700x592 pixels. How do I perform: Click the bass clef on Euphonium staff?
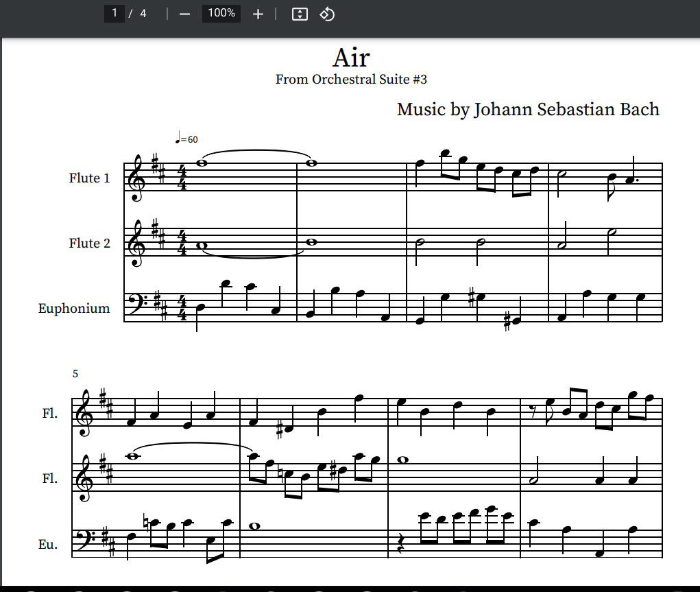[x=138, y=303]
